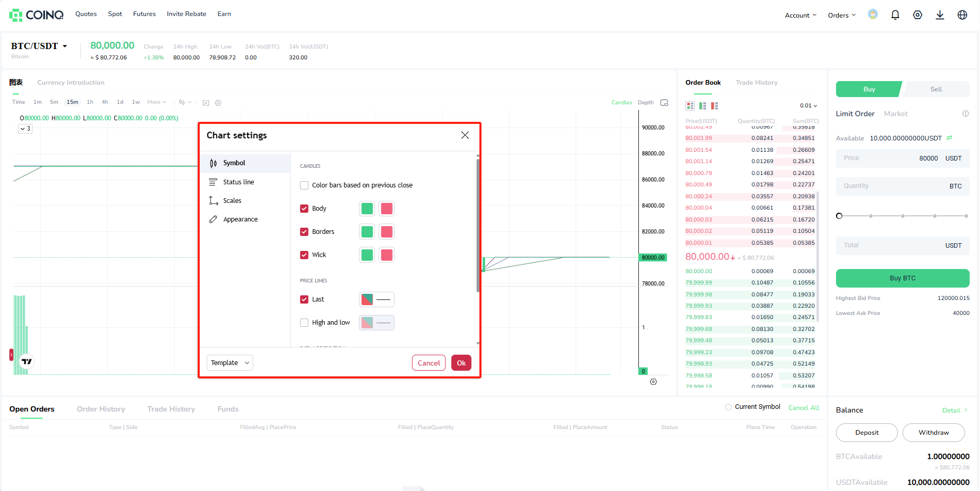Select the combined buy/sell order book view icon
Image resolution: width=980 pixels, height=491 pixels.
690,105
